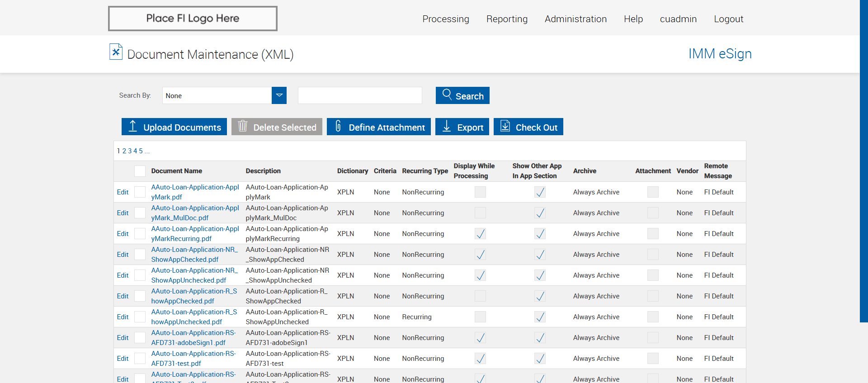Toggle the select-all checkbox in table header
The width and height of the screenshot is (868, 383).
[x=140, y=171]
